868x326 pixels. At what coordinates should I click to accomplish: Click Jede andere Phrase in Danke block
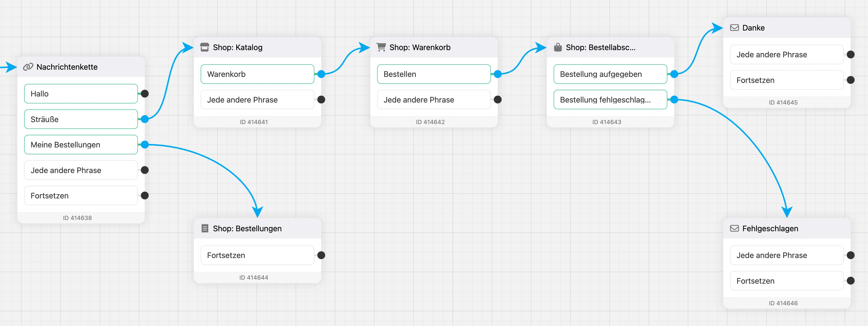[787, 54]
